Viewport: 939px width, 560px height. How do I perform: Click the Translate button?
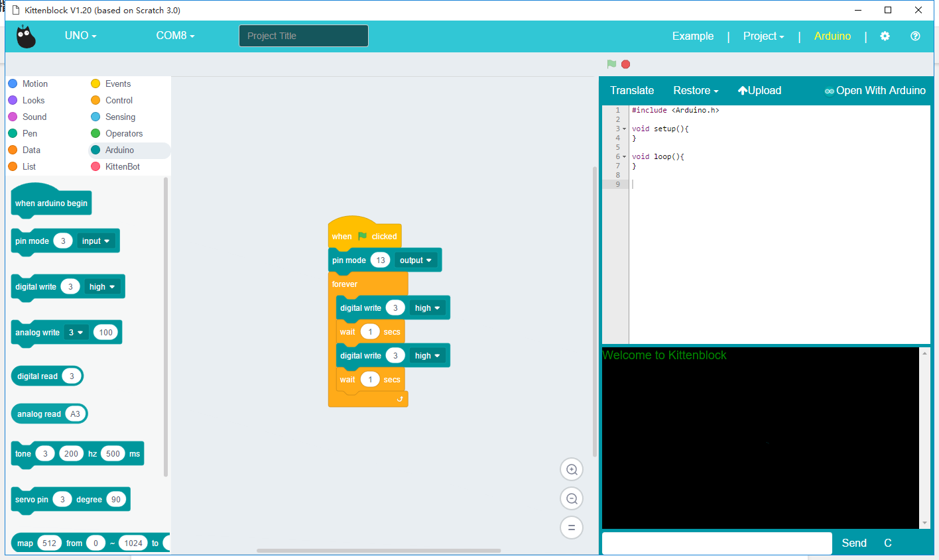click(x=632, y=91)
